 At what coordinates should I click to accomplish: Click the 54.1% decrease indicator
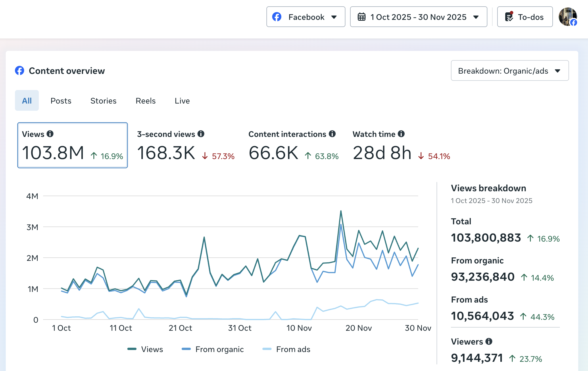[x=434, y=156]
